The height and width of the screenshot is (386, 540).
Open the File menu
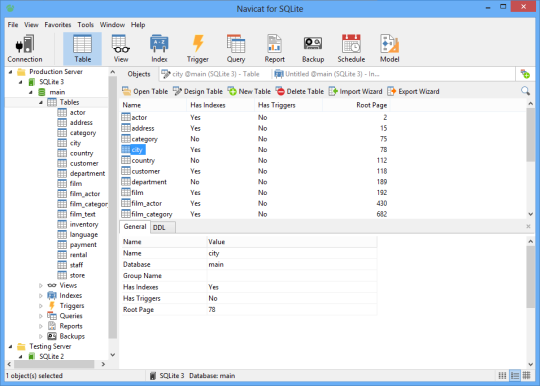tap(13, 25)
